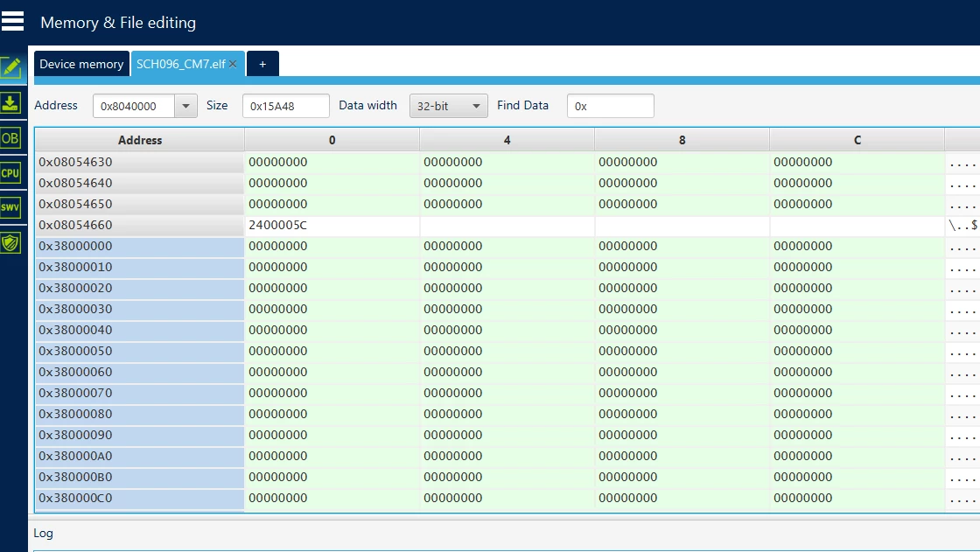Click the Address input field
The height and width of the screenshot is (552, 980).
tap(134, 106)
